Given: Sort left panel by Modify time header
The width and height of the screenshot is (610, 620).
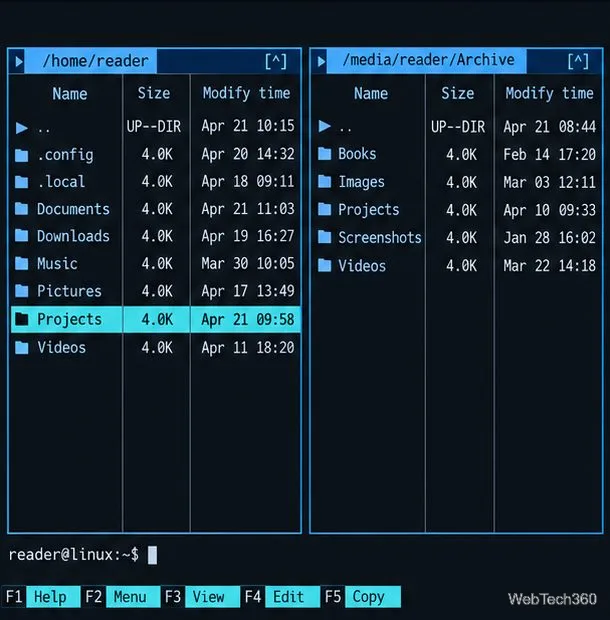Looking at the screenshot, I should click(246, 94).
